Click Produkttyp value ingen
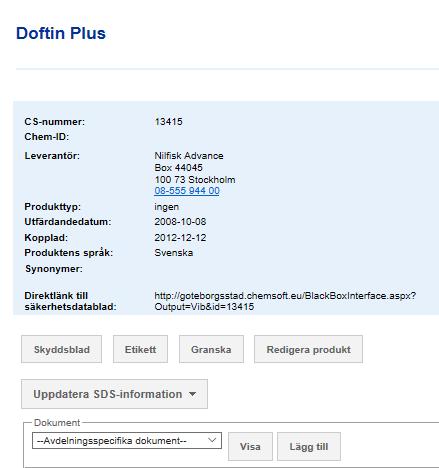The width and height of the screenshot is (439, 468). (167, 207)
